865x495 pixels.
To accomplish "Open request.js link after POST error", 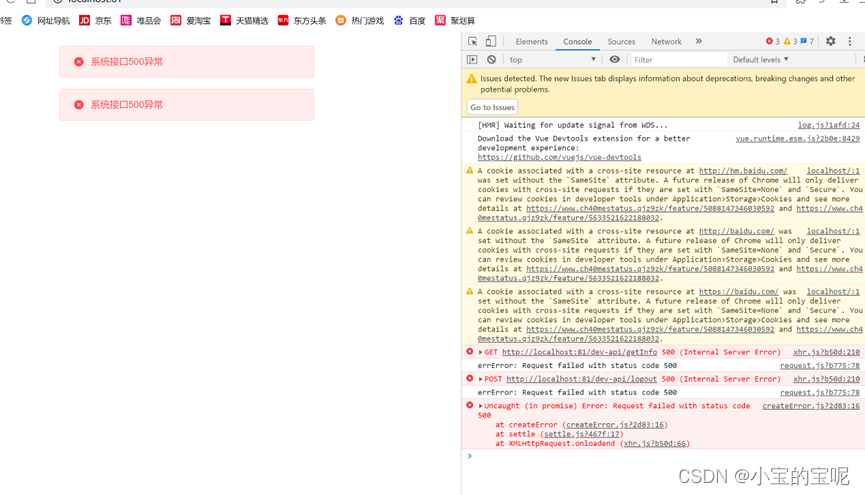I will [x=820, y=392].
